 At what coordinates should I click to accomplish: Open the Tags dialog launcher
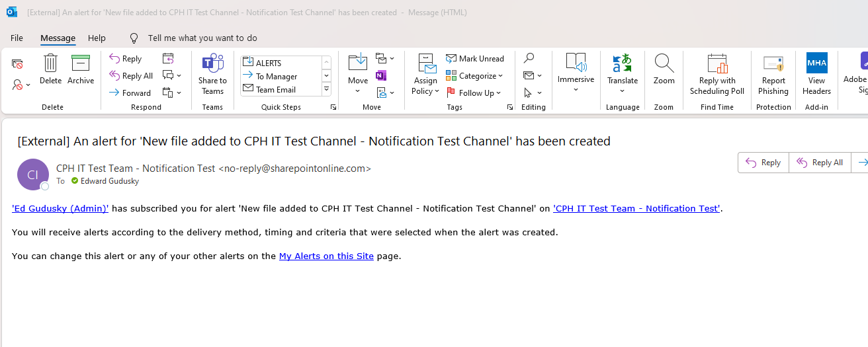(510, 107)
